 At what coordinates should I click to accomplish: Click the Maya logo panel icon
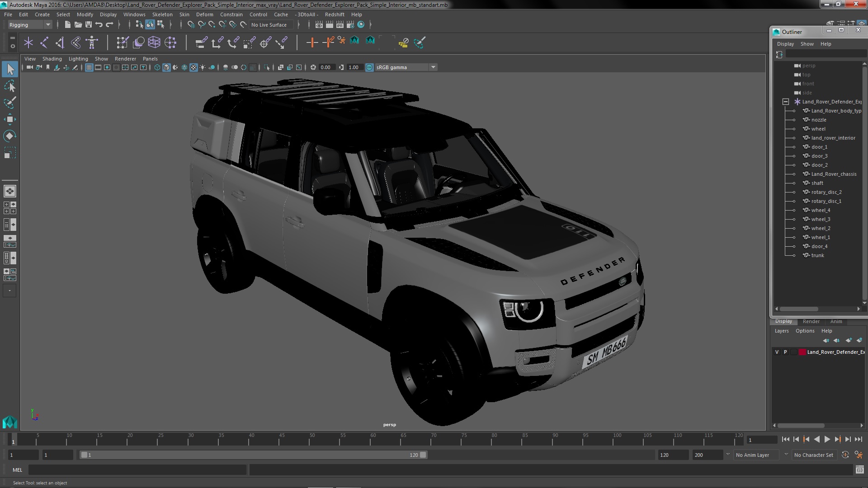[10, 422]
